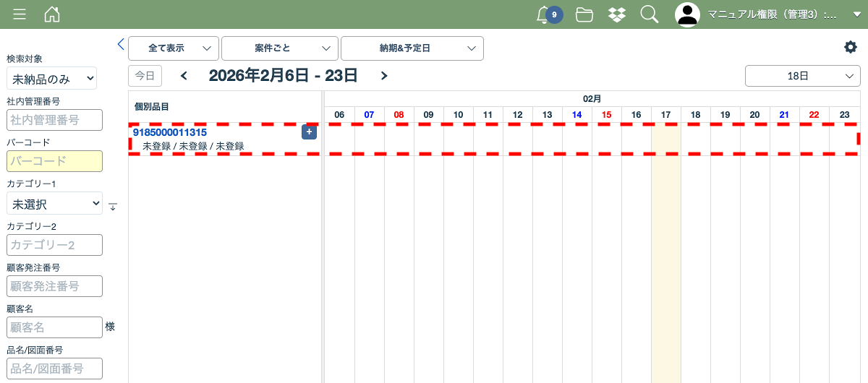868x383 pixels.
Task: Collapse the left search sidebar
Action: pyautogui.click(x=121, y=45)
